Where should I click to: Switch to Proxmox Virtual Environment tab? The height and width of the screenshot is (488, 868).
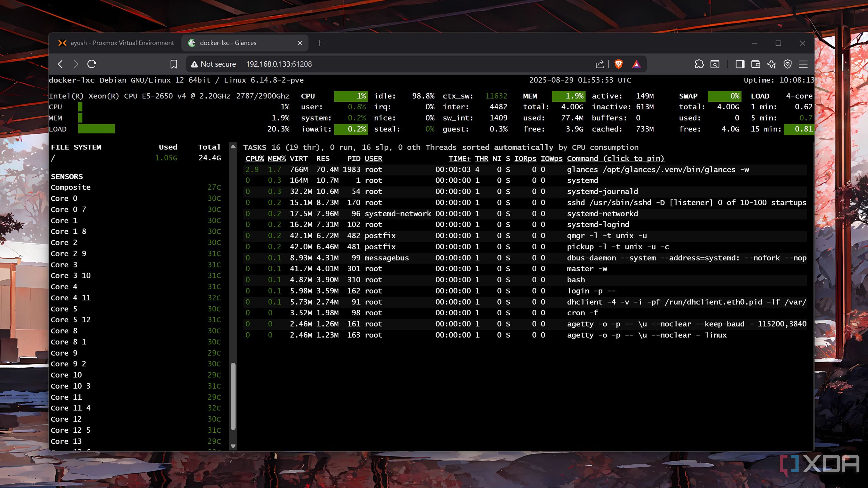point(116,43)
